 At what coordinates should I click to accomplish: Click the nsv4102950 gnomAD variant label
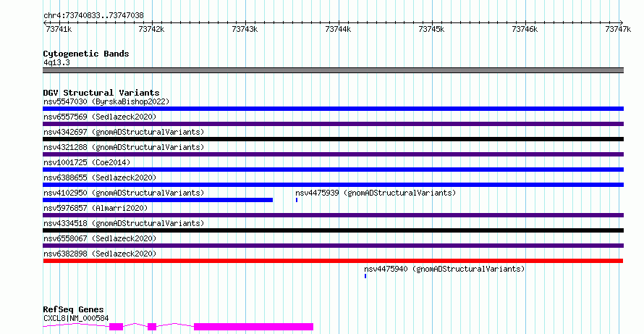[124, 193]
